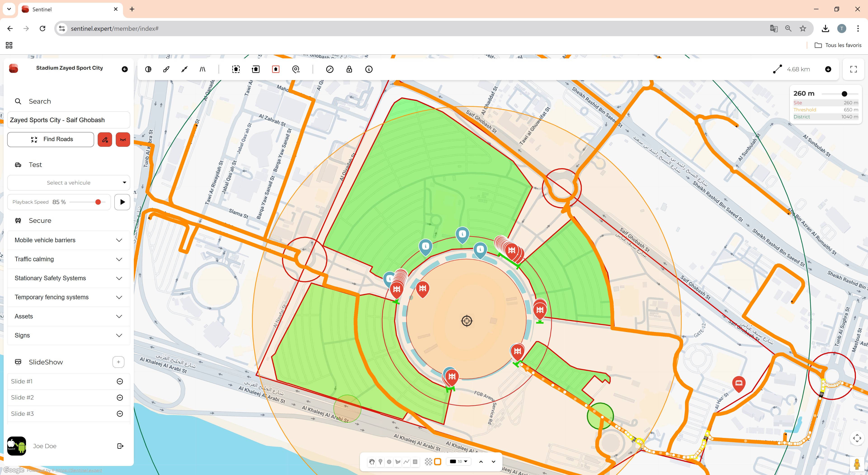Viewport: 868px width, 475px height.
Task: Choose the orange stroke color swatch
Action: 438,462
